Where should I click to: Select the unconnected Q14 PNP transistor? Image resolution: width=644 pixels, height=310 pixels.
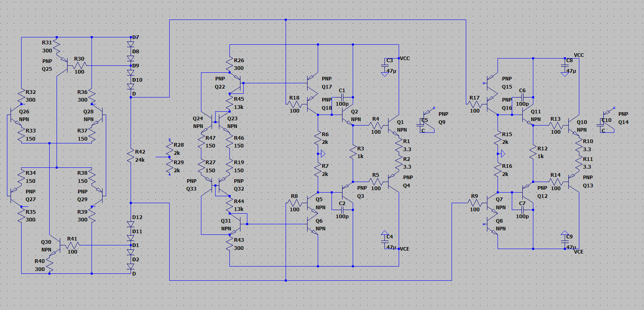coord(608,119)
